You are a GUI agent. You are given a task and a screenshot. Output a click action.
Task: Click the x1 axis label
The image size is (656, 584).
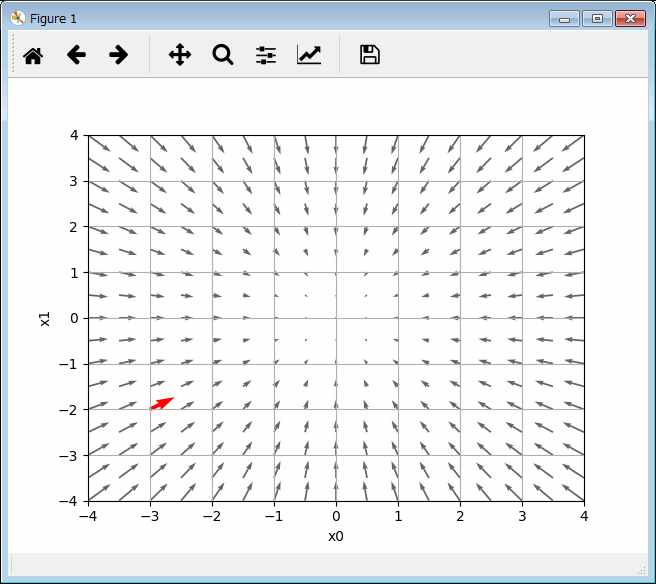[44, 318]
